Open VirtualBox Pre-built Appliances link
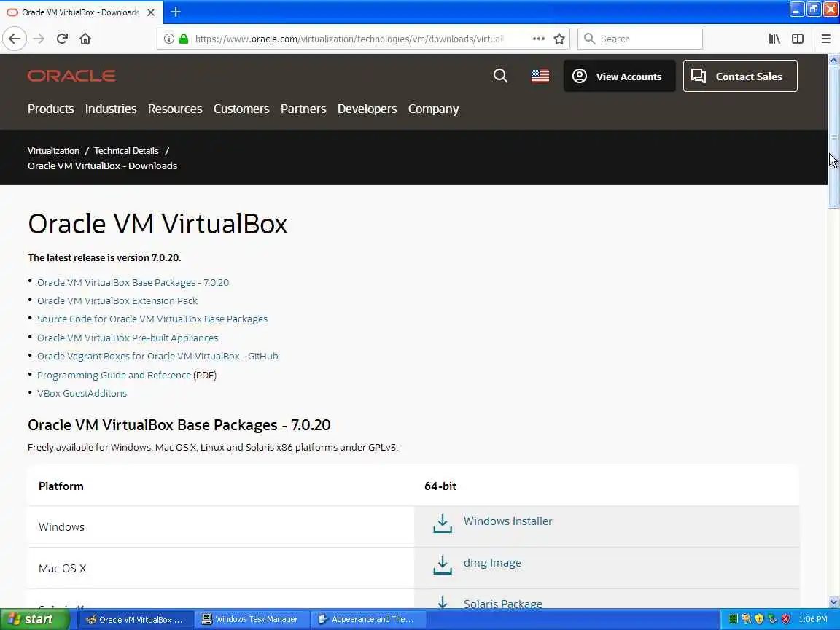This screenshot has height=630, width=840. (128, 338)
